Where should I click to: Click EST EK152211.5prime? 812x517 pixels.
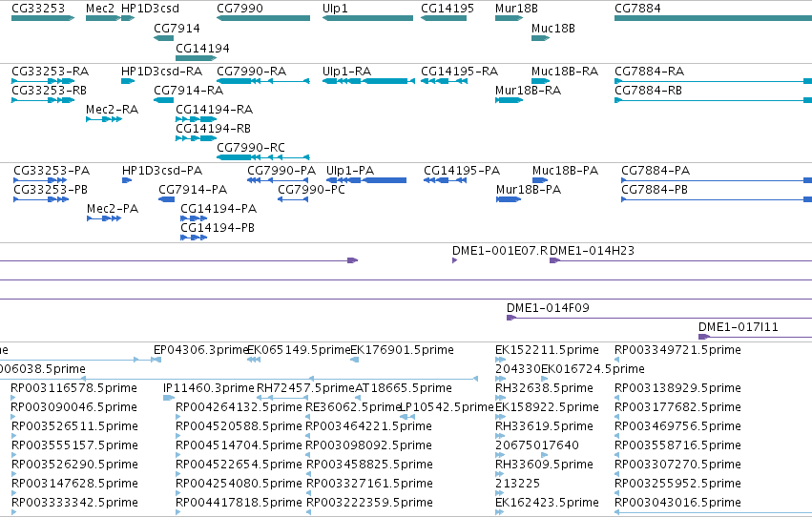click(x=547, y=350)
